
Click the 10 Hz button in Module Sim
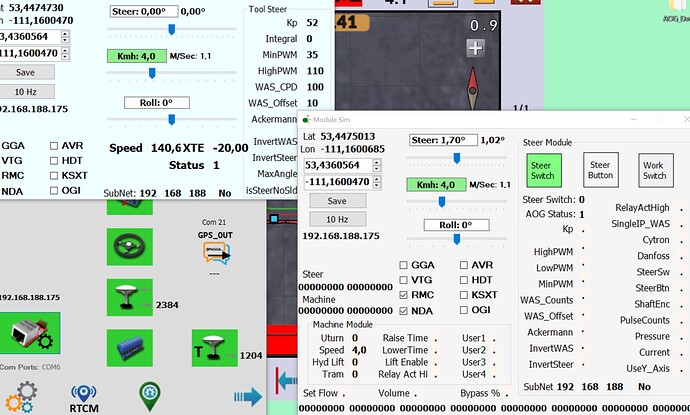pyautogui.click(x=338, y=219)
